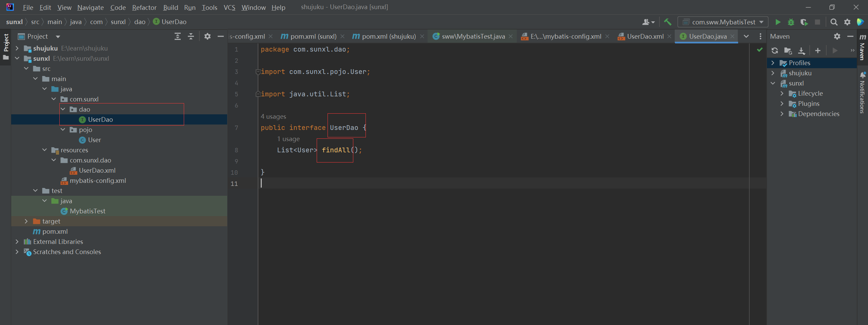The image size is (868, 325).
Task: Add a Maven project with plus icon
Action: pyautogui.click(x=818, y=51)
